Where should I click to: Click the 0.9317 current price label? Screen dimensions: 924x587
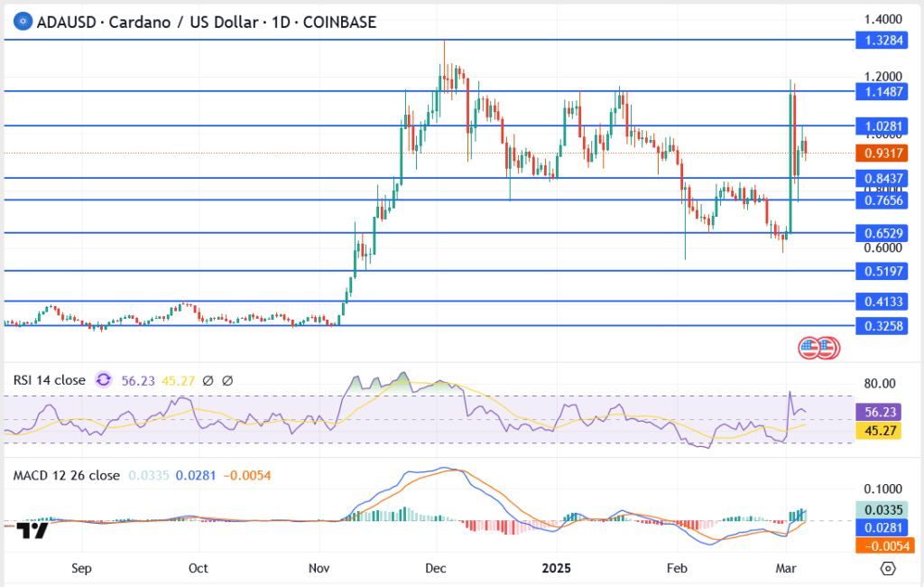pos(884,154)
